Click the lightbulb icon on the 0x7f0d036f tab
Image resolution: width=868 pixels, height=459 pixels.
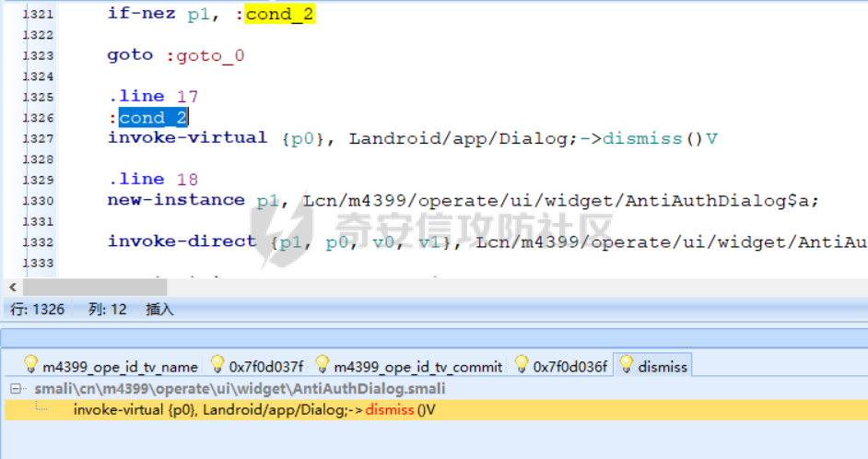point(522,364)
